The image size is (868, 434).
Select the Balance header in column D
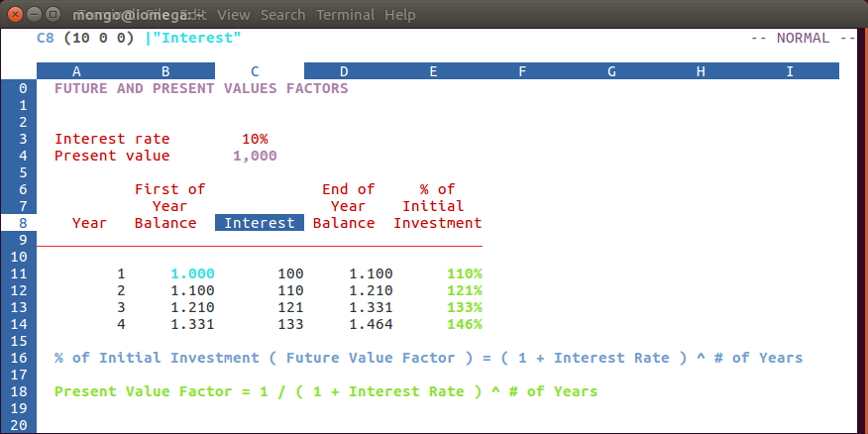tap(344, 223)
